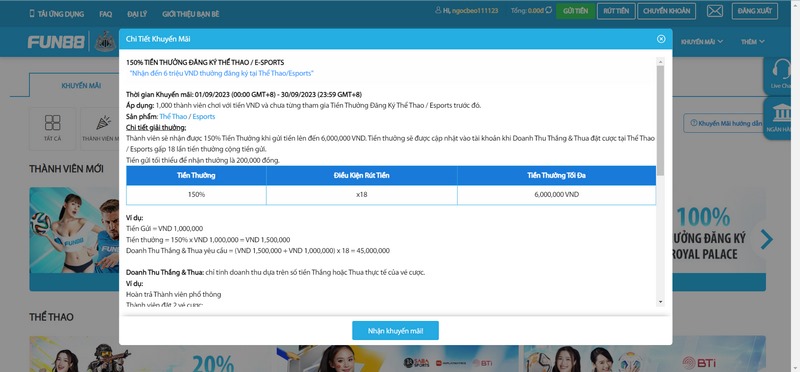
Task: Refresh the balance with the reload icon
Action: (549, 10)
